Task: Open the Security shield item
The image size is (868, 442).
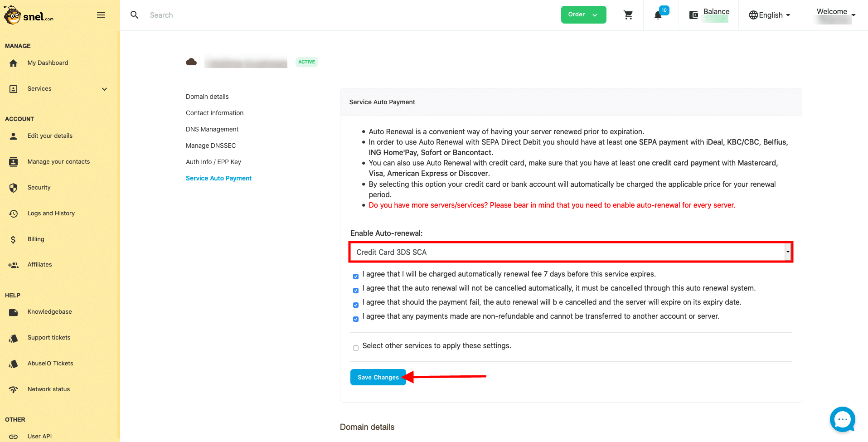Action: [39, 188]
